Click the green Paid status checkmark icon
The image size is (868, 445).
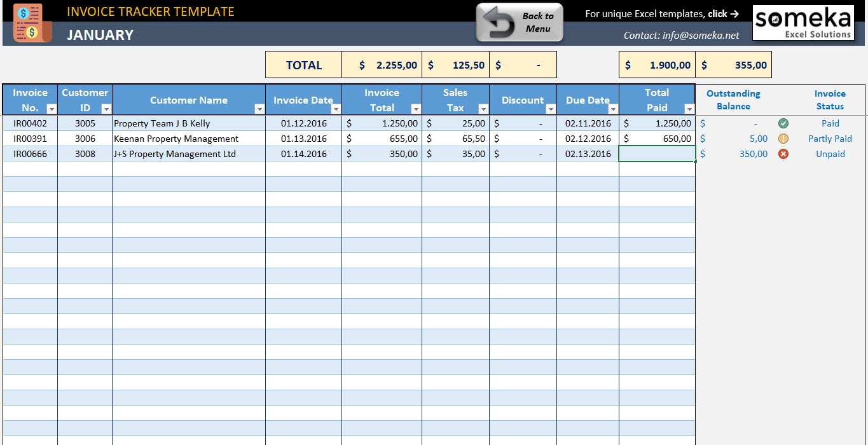coord(783,123)
